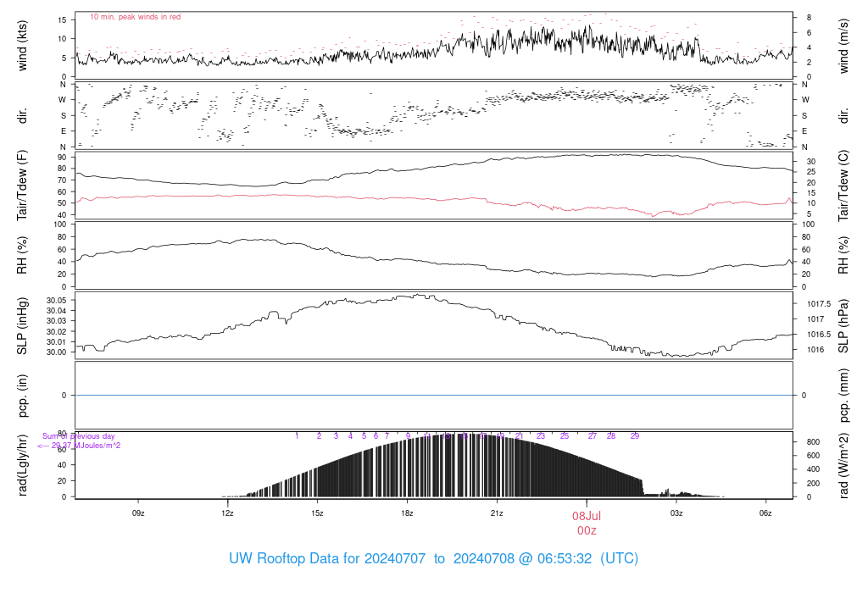Click the 'Sum of previous day' annotation
The width and height of the screenshot is (868, 593).
click(79, 436)
